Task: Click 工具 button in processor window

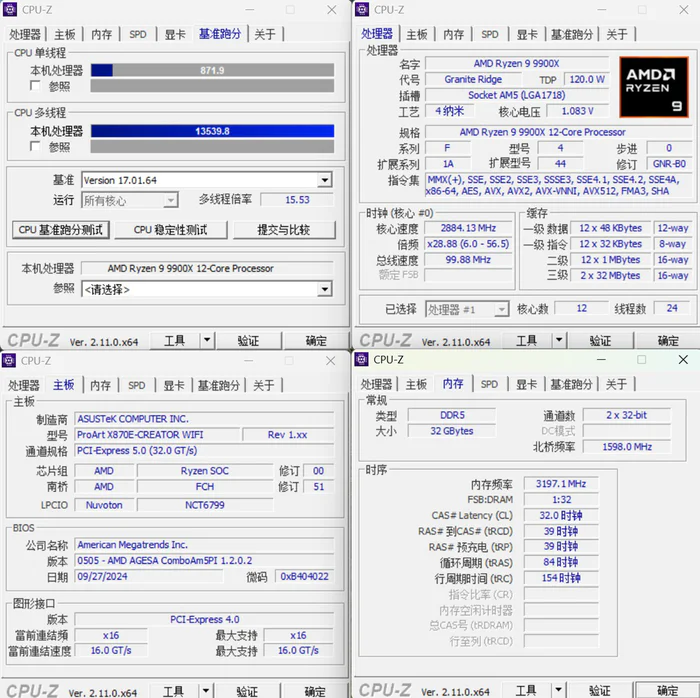Action: 527,341
